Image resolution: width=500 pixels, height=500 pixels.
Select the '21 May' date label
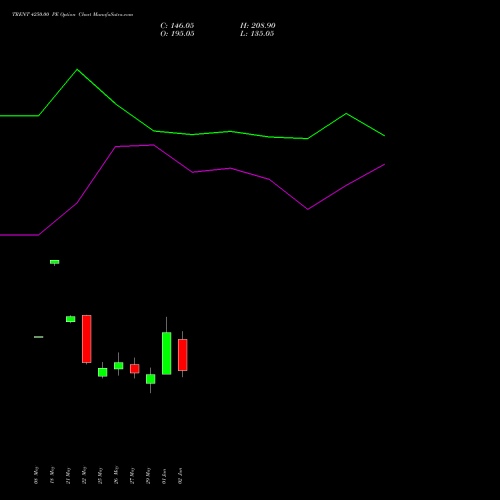(x=68, y=475)
